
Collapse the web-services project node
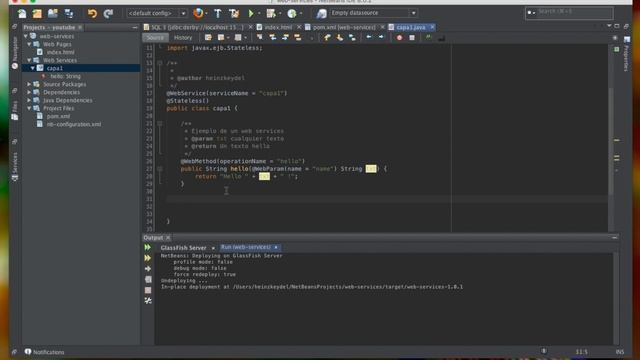click(x=26, y=36)
